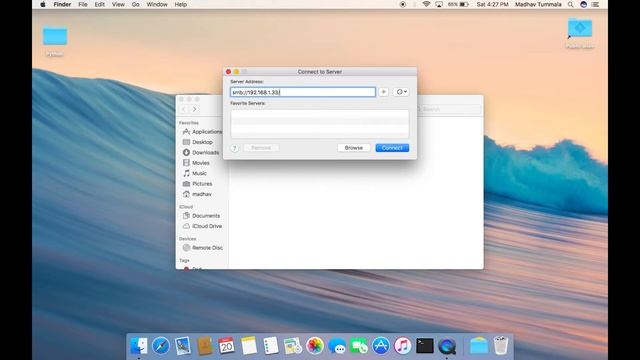Select Documents under iCloud in sidebar
Image resolution: width=640 pixels, height=360 pixels.
coord(202,216)
